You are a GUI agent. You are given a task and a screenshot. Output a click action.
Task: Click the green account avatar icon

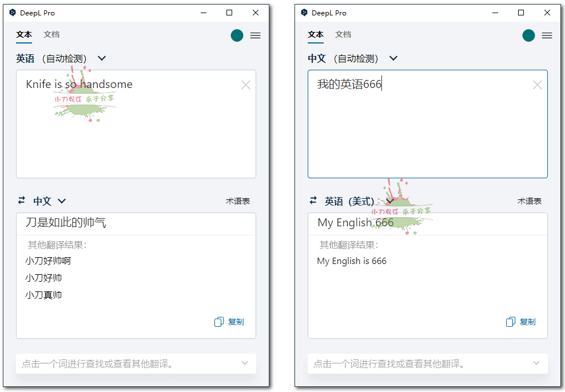point(237,35)
